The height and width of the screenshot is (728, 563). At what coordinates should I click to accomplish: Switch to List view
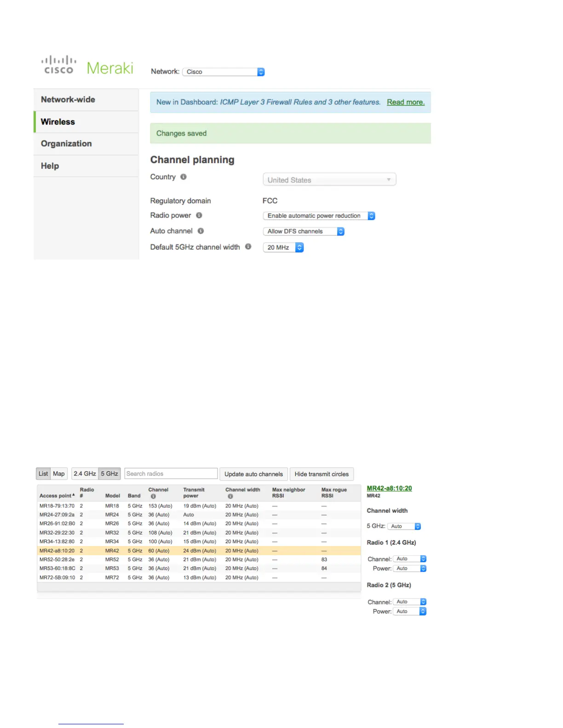(x=43, y=474)
